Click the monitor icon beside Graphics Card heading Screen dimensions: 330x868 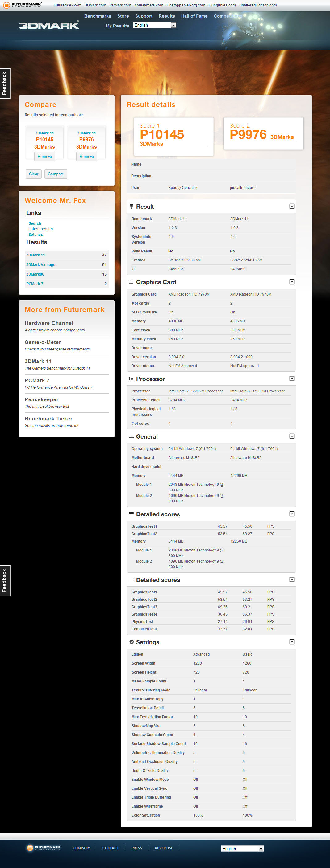tap(131, 282)
